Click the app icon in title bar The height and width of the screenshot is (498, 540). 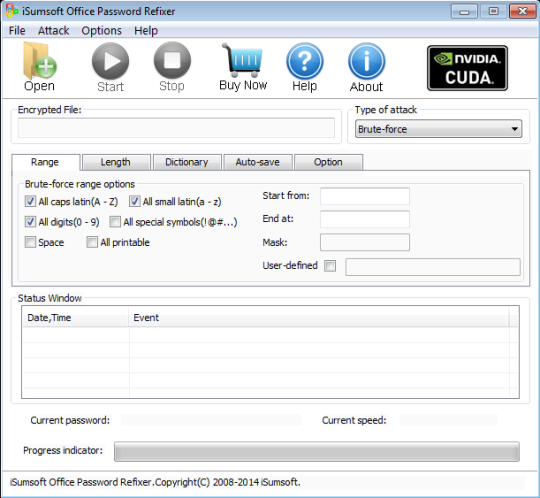click(x=12, y=11)
